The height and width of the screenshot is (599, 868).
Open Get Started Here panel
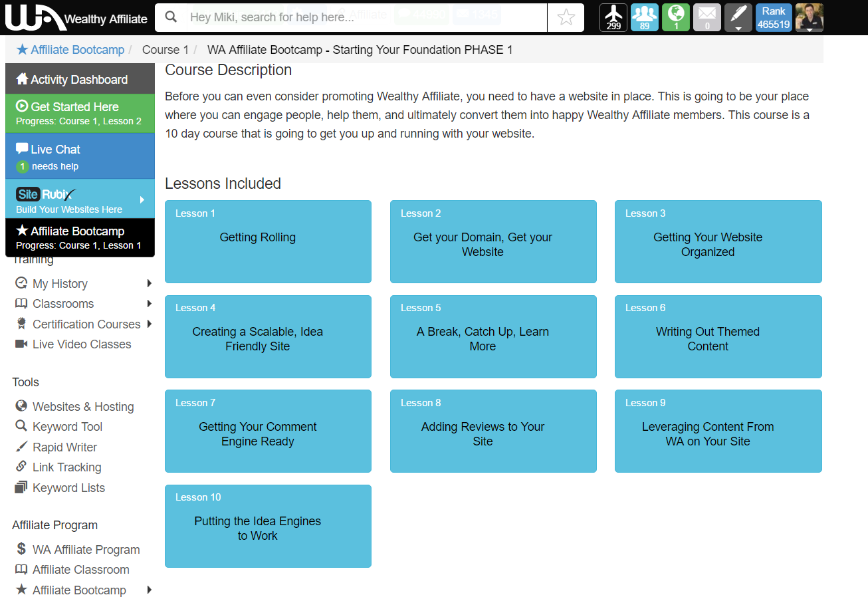point(80,113)
